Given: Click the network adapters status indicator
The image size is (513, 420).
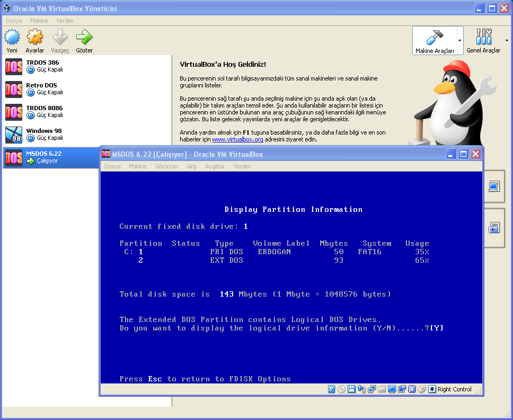Looking at the screenshot, I should (372, 389).
